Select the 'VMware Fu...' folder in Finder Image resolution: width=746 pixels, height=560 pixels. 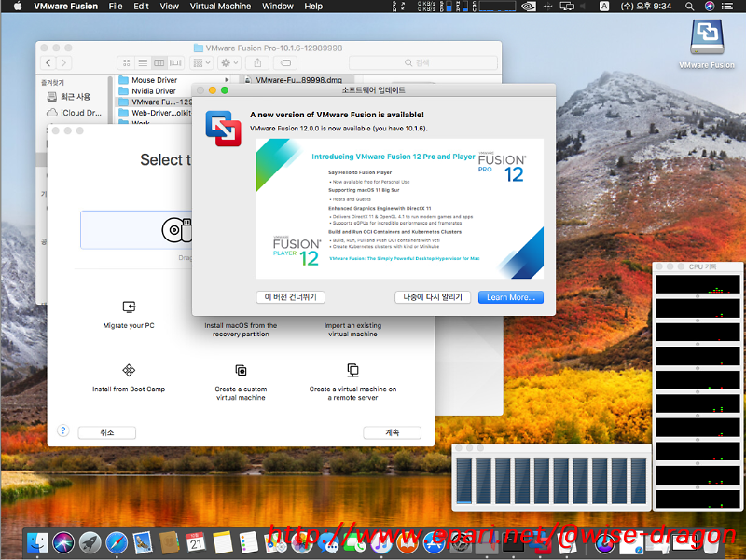[x=155, y=102]
